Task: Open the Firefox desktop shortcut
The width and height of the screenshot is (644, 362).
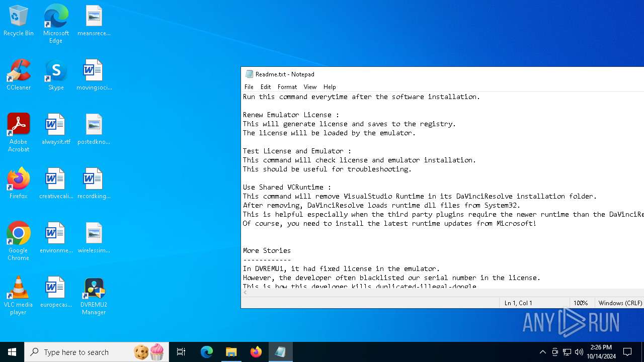Action: tap(19, 184)
